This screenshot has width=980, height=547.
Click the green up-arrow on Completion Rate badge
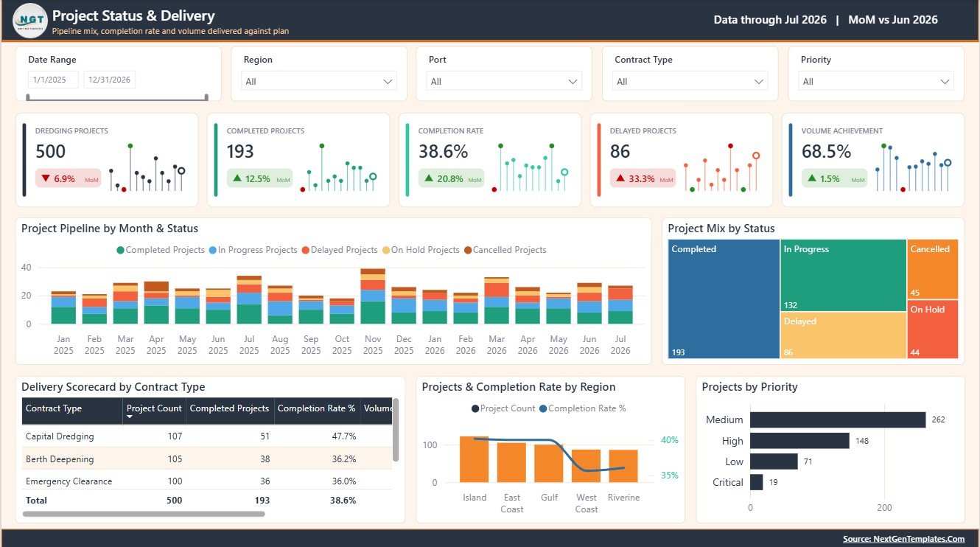429,178
